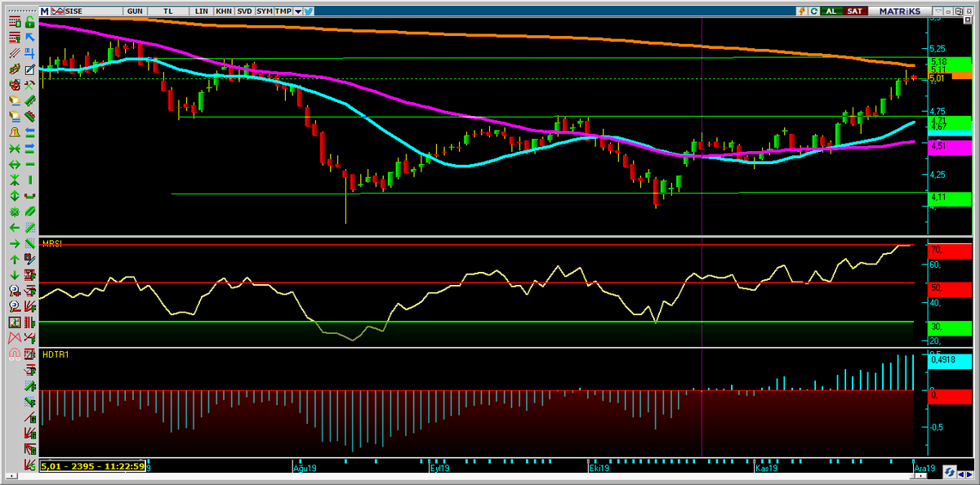Expand the dropdown arrow after TMP
The height and width of the screenshot is (485, 980).
point(298,11)
